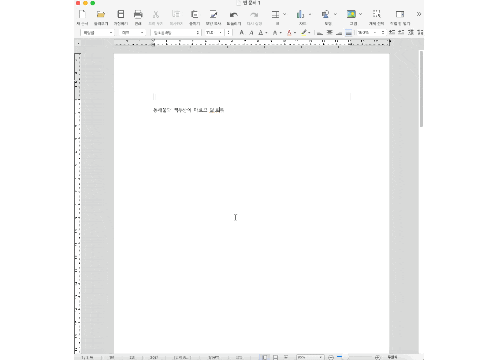The height and width of the screenshot is (360, 480).
Task: Right-align the paragraph
Action: (339, 33)
